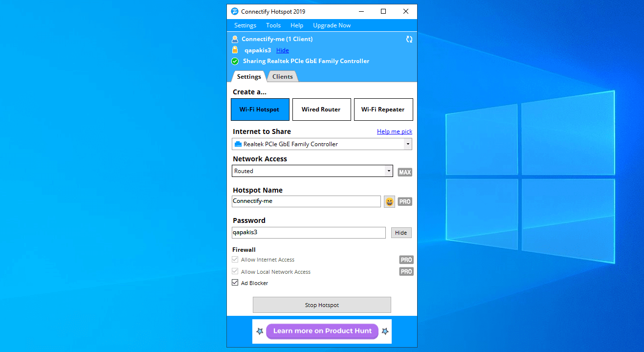Viewport: 644px width, 352px height.
Task: Open the Tools menu
Action: tap(273, 25)
